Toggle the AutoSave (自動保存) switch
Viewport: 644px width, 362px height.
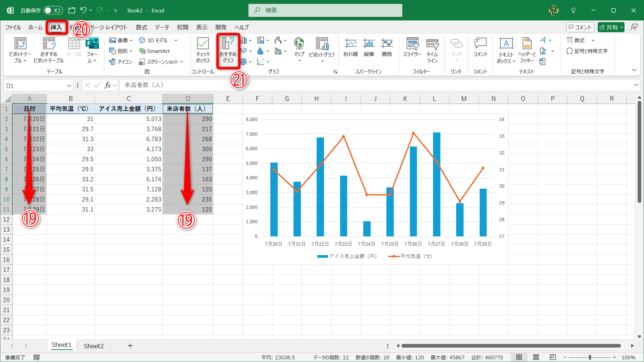click(x=53, y=10)
